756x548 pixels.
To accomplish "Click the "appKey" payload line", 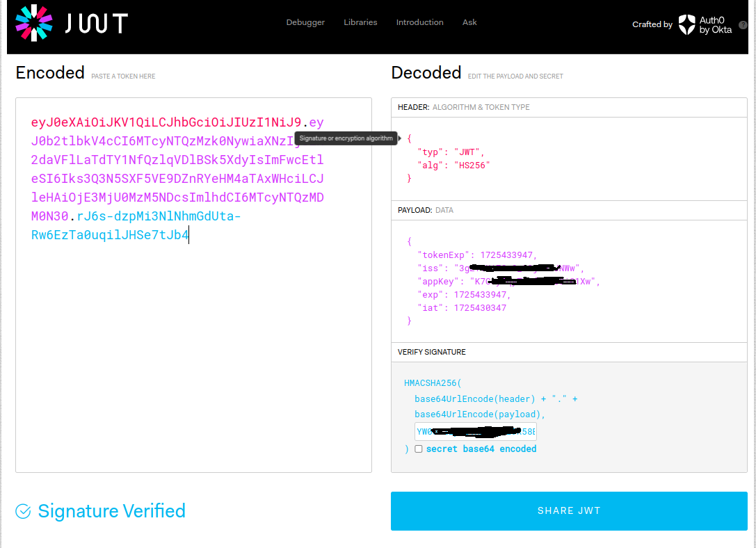I will [508, 282].
